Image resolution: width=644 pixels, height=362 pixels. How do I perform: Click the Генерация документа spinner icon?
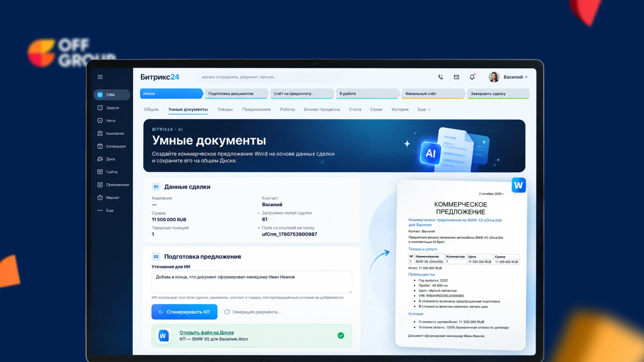pyautogui.click(x=227, y=312)
